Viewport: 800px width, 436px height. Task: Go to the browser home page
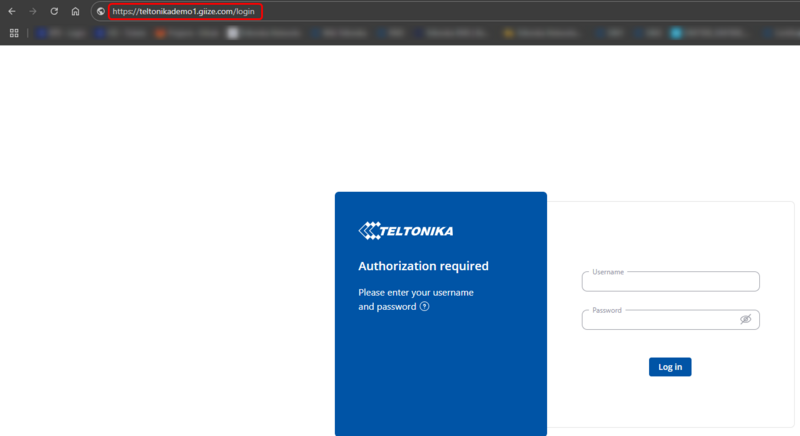75,11
